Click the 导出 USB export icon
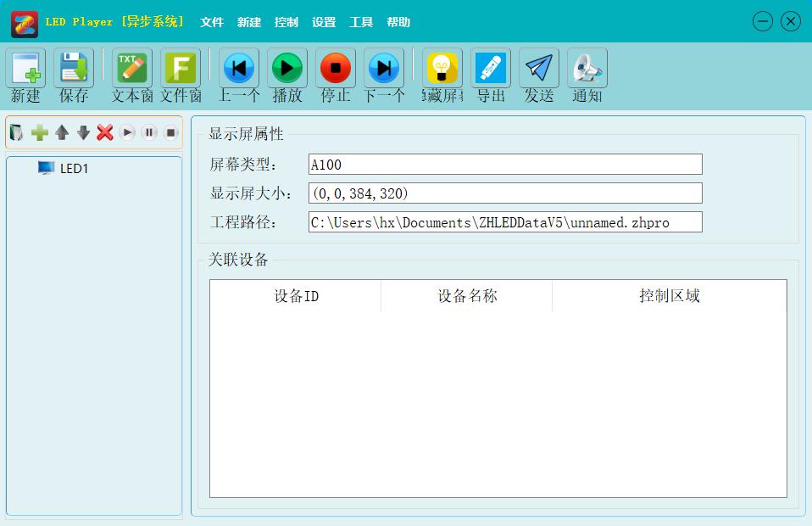The image size is (812, 526). pyautogui.click(x=490, y=69)
